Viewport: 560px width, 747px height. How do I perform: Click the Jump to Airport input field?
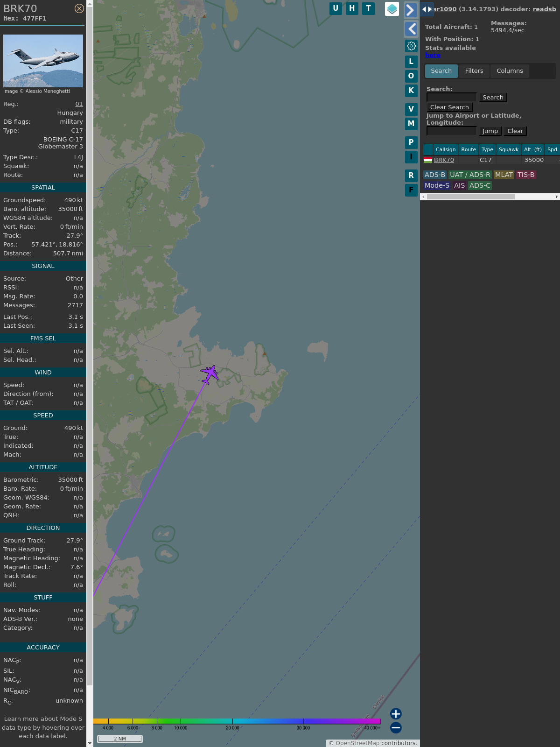(451, 131)
